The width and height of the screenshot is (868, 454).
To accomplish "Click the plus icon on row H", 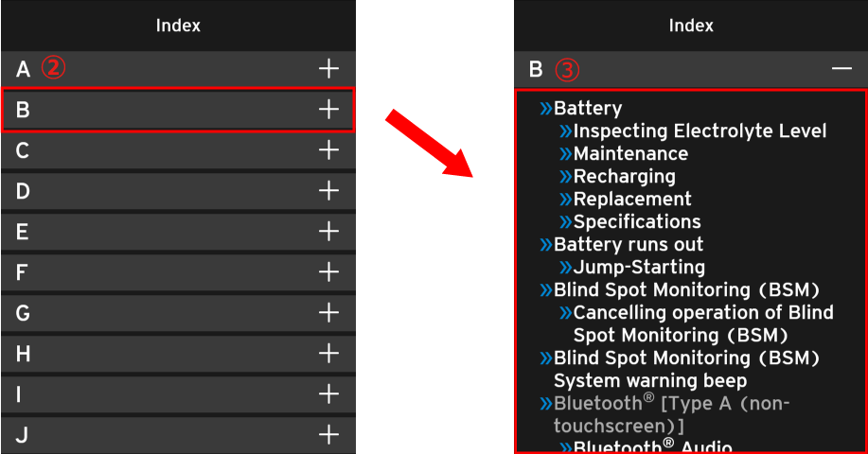I will coord(328,354).
